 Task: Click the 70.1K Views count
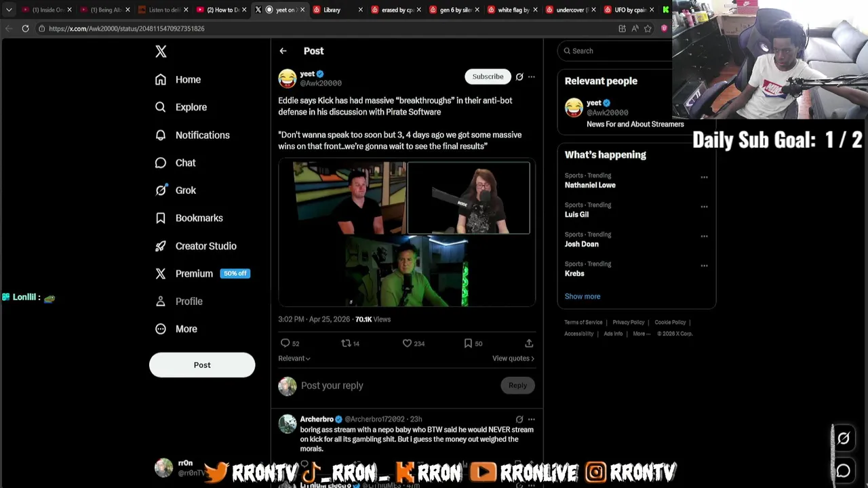(x=373, y=319)
